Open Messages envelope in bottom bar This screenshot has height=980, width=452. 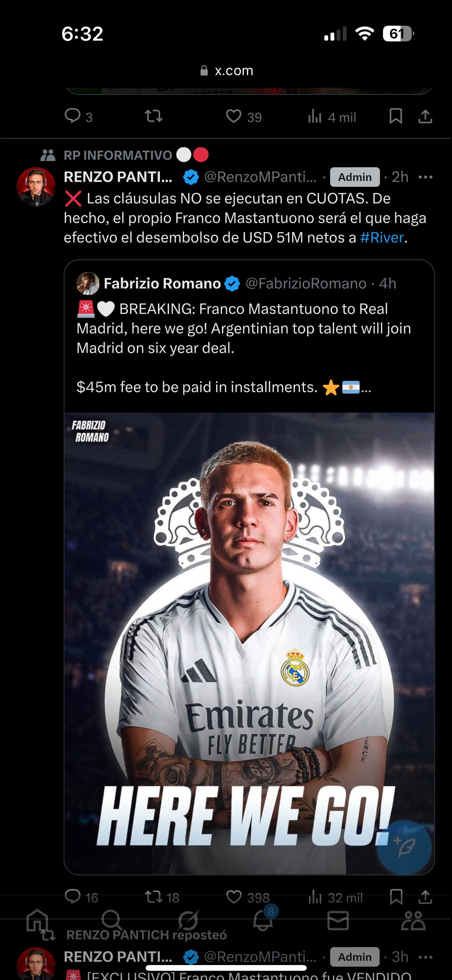coord(338,920)
